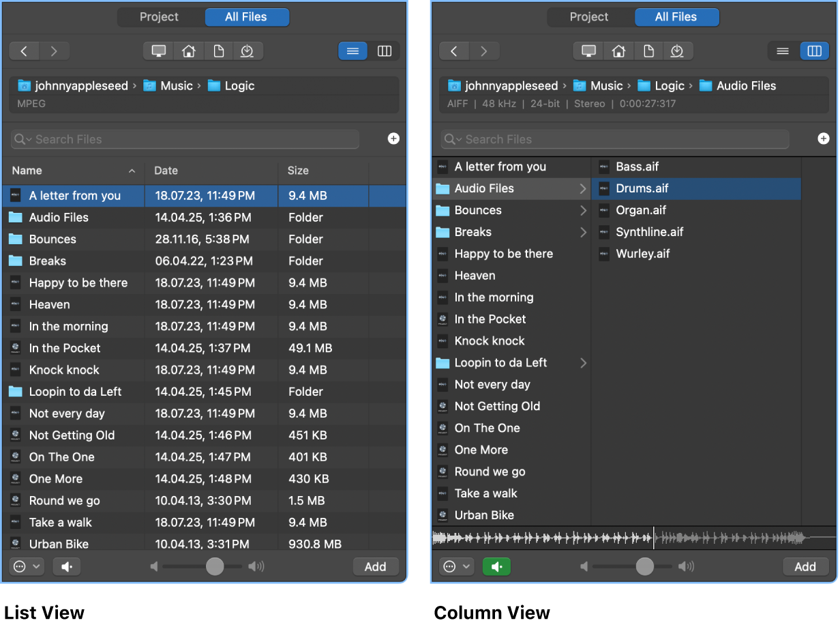The height and width of the screenshot is (625, 840).
Task: Enable audition playback in the left browser
Action: [x=66, y=566]
